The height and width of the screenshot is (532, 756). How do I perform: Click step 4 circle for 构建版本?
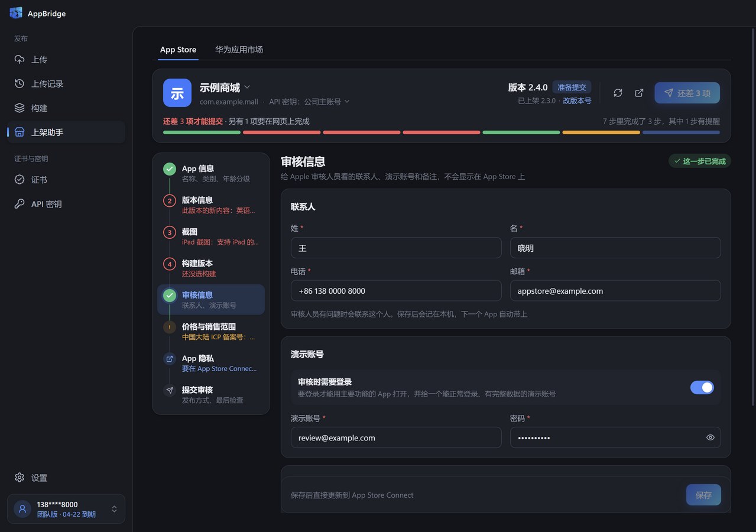point(170,264)
